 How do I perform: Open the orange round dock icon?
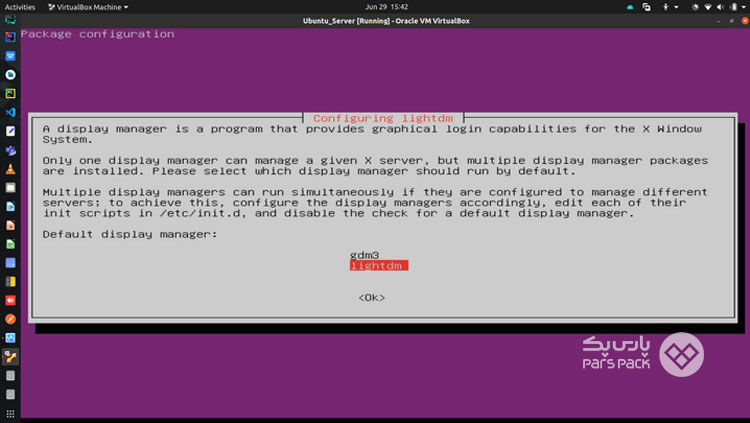(x=10, y=319)
